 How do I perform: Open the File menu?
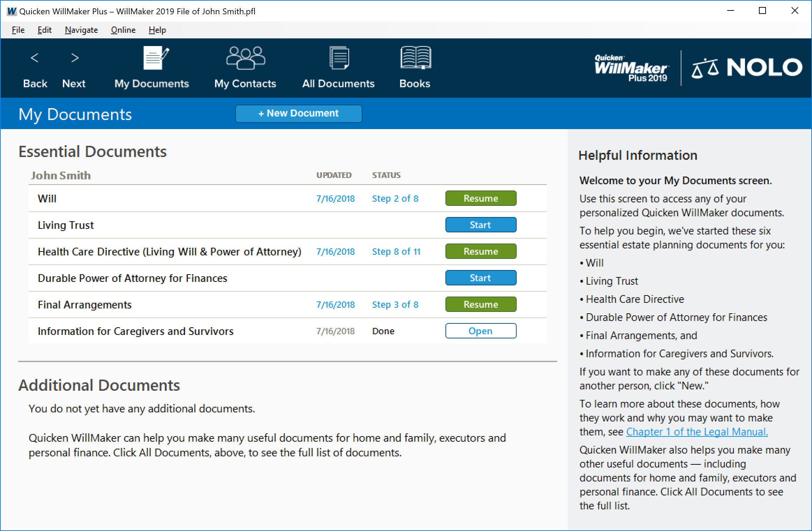(17, 30)
